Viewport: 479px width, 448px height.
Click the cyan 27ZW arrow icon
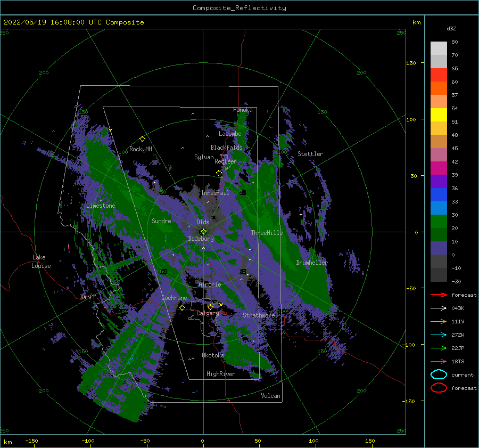click(439, 335)
